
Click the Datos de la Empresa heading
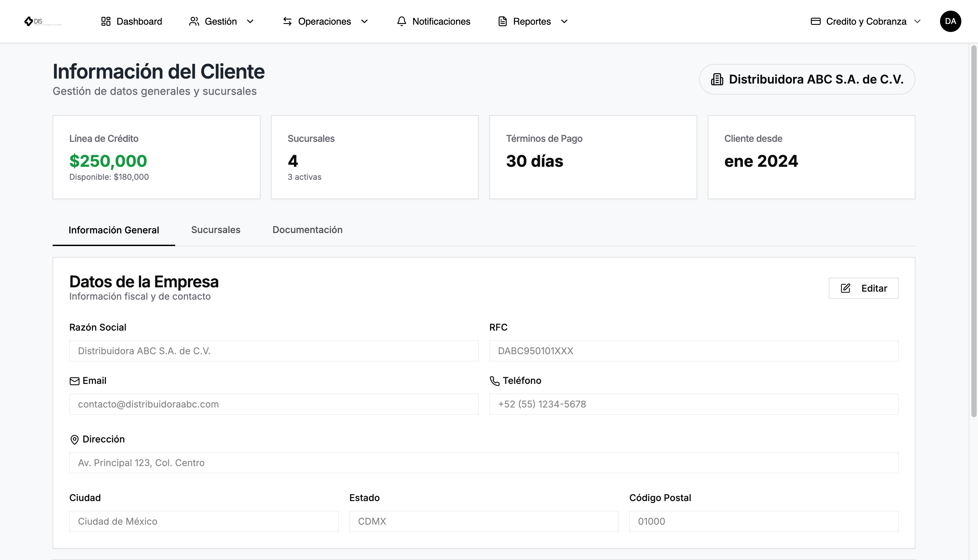(144, 282)
